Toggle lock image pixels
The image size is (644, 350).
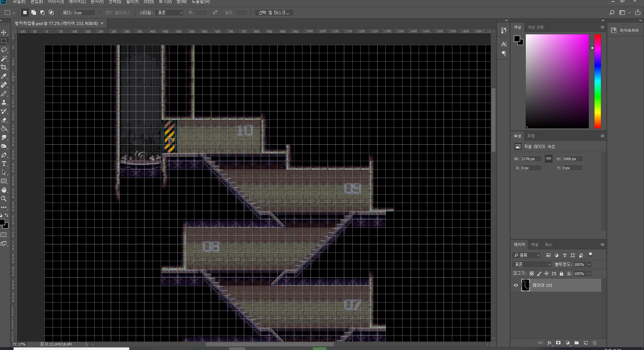pyautogui.click(x=539, y=274)
